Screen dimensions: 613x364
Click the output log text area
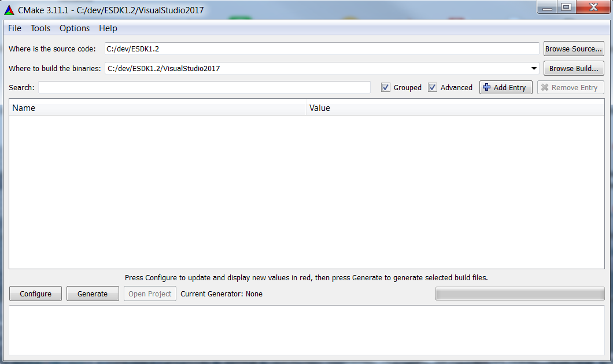[306, 330]
